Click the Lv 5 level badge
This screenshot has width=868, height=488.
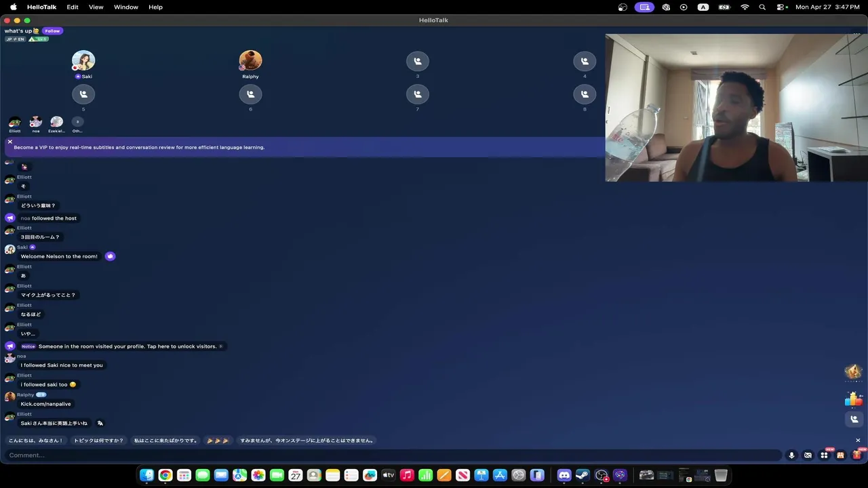click(x=38, y=39)
